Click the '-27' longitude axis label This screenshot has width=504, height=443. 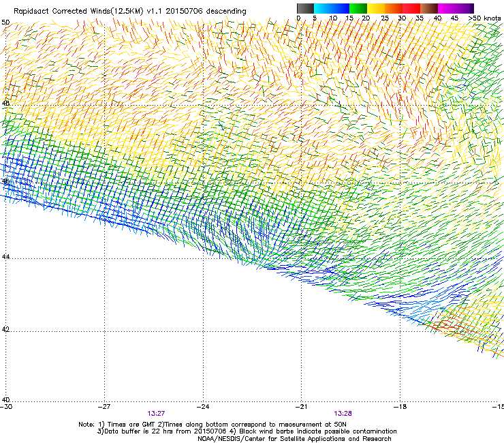tap(104, 406)
